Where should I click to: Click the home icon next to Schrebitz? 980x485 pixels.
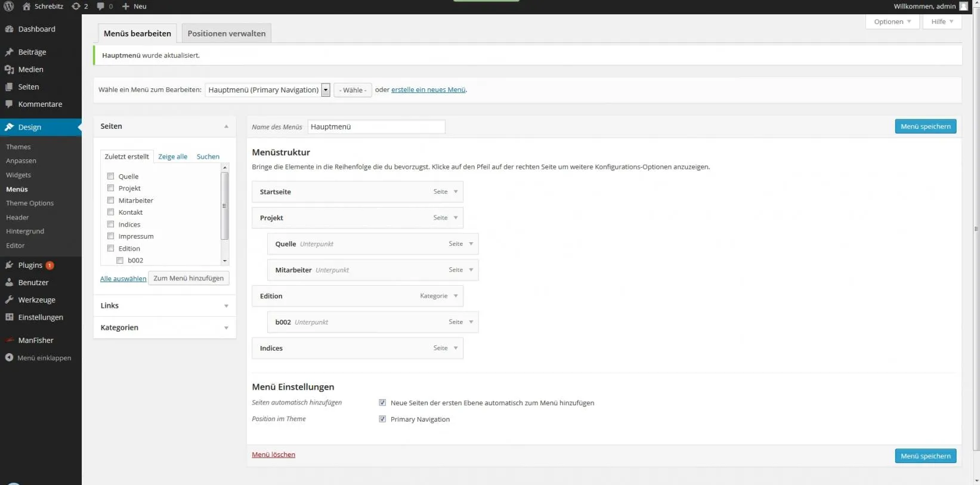[x=26, y=6]
